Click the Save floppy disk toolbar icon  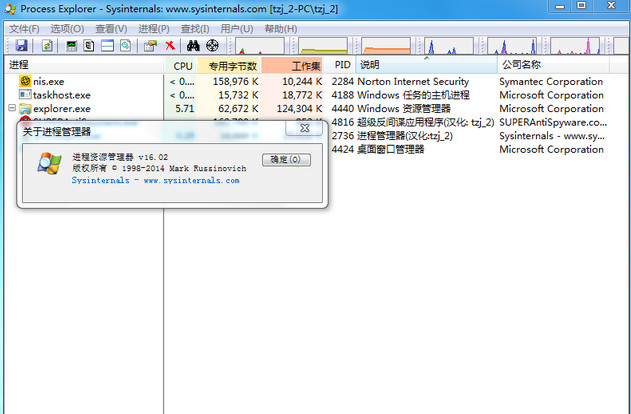(x=21, y=45)
